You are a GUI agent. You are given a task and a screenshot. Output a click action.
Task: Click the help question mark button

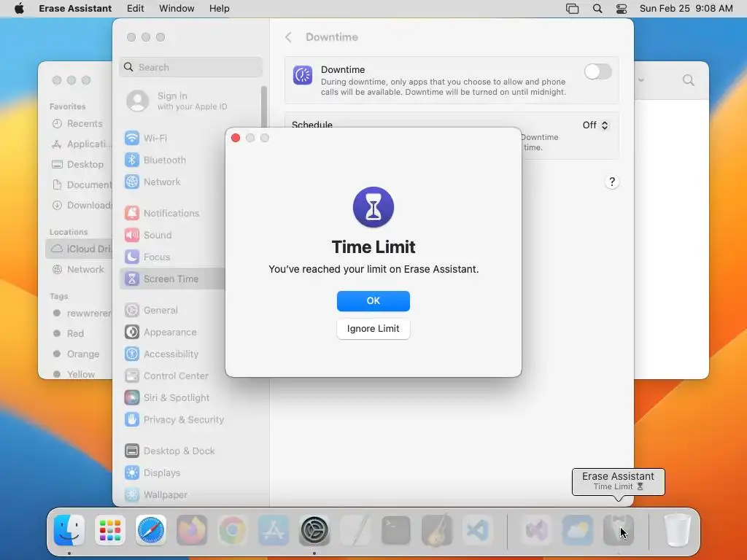612,182
